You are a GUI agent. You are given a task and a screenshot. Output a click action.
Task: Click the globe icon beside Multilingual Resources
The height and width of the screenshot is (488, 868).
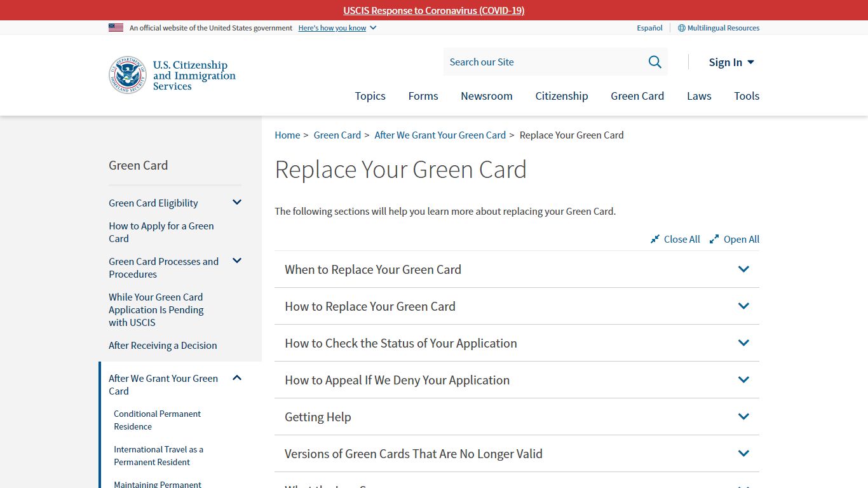(682, 28)
